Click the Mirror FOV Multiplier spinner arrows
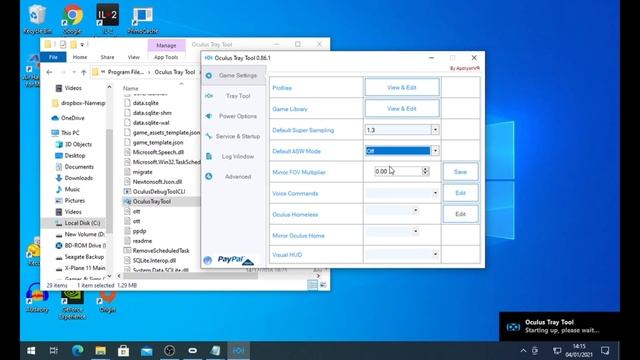Viewport: 640px width, 360px height. (425, 171)
